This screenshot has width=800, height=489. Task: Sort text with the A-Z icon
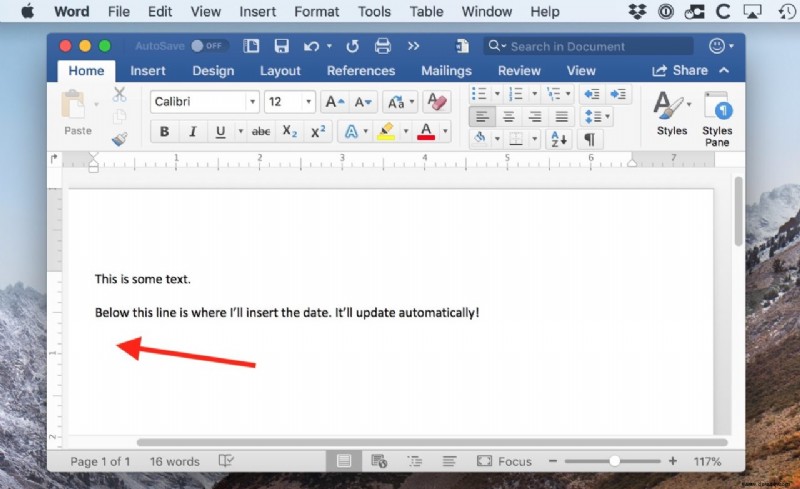tap(559, 139)
